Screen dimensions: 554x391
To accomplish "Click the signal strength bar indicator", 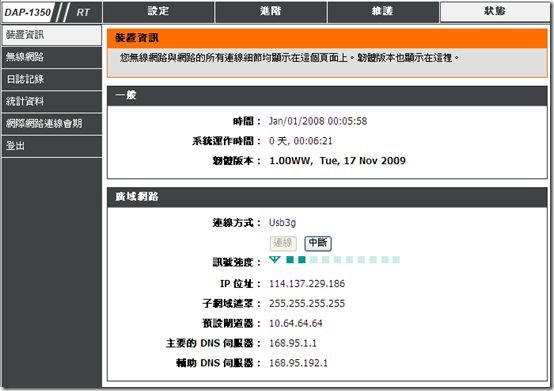I will click(x=343, y=260).
